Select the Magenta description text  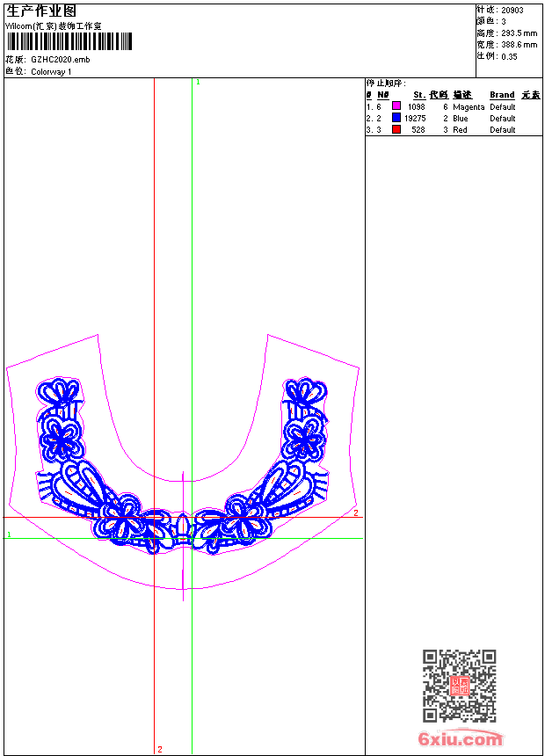point(469,107)
